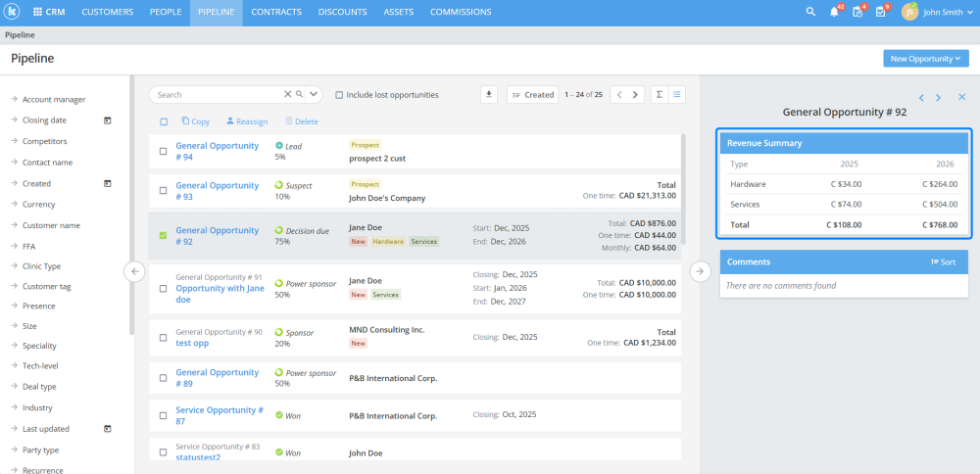Switch to the Contracts tab
Viewport: 980px width, 474px height.
276,12
